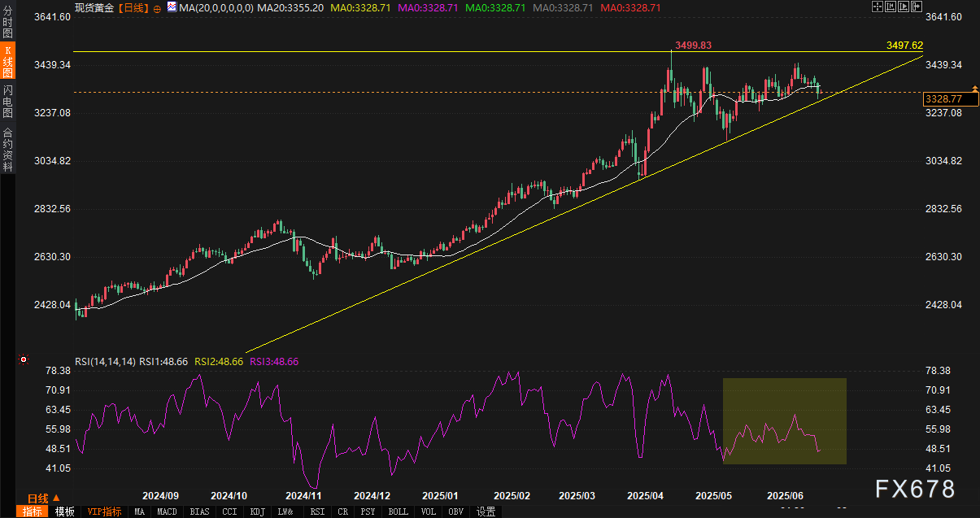This screenshot has height=518, width=980.
Task: Click the MA indicator chart icon
Action: [x=171, y=7]
